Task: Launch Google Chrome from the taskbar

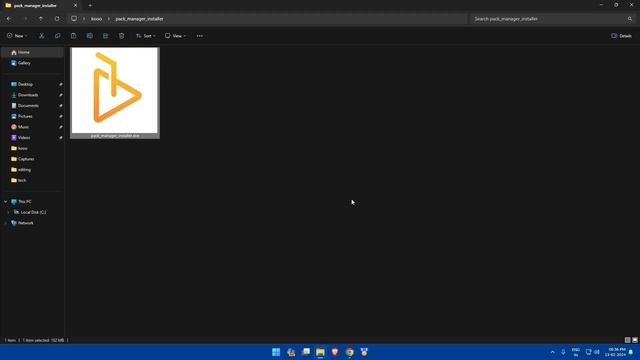Action: point(350,352)
